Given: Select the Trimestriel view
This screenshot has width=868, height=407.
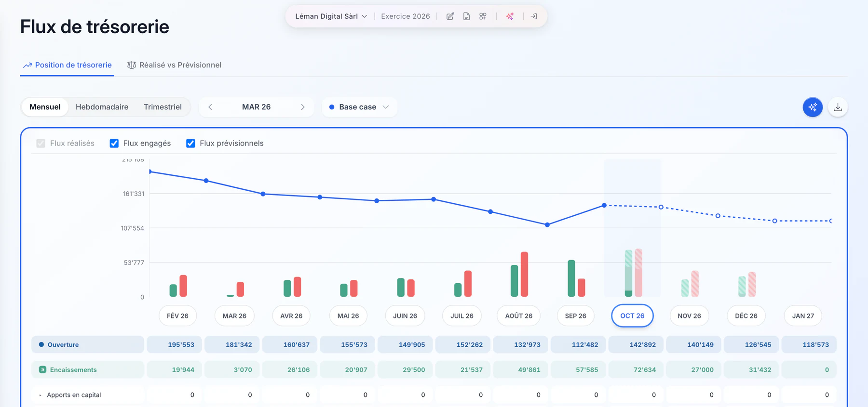Looking at the screenshot, I should [x=163, y=107].
